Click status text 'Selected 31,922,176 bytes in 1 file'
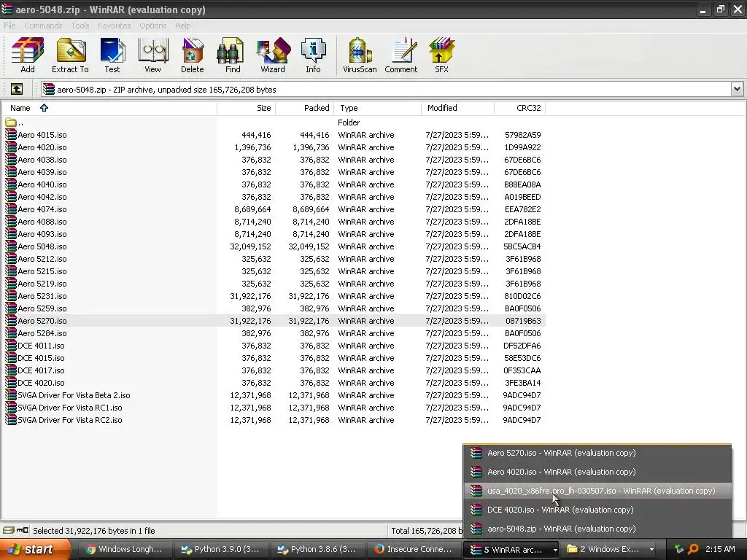 coord(94,531)
